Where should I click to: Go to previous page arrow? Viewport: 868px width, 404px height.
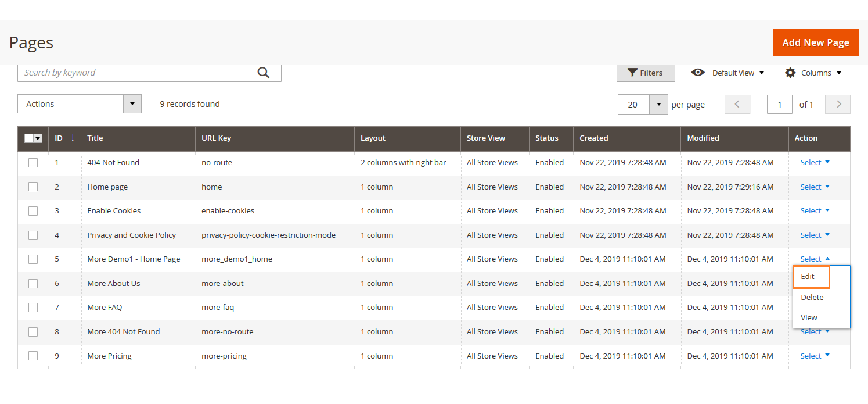[x=737, y=104]
